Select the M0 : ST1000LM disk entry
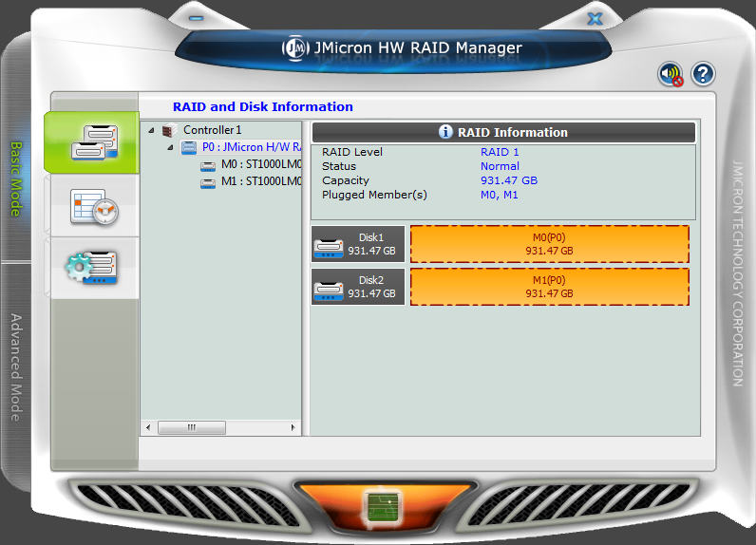Image resolution: width=756 pixels, height=545 pixels. 261,164
